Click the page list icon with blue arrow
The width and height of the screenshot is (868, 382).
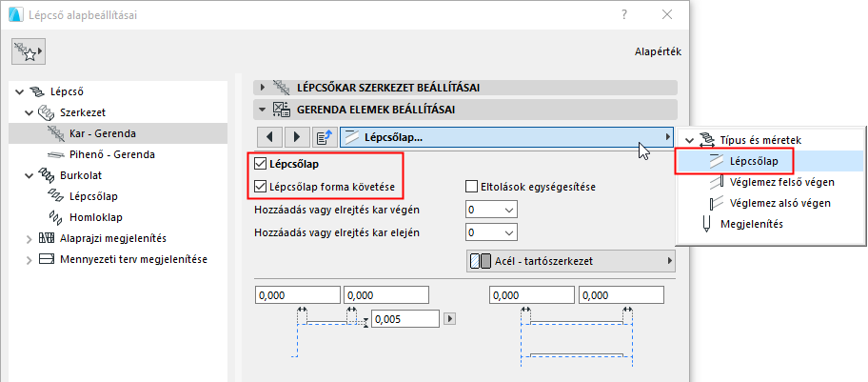[x=323, y=137]
